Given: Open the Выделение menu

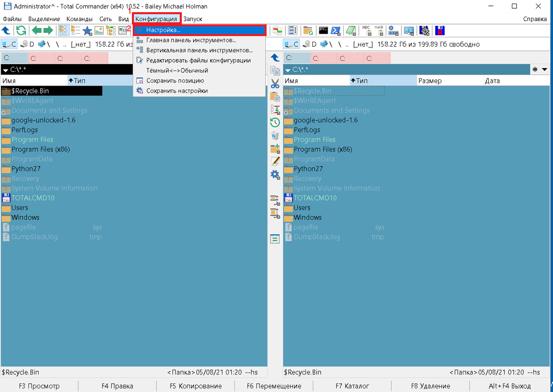Looking at the screenshot, I should [44, 19].
